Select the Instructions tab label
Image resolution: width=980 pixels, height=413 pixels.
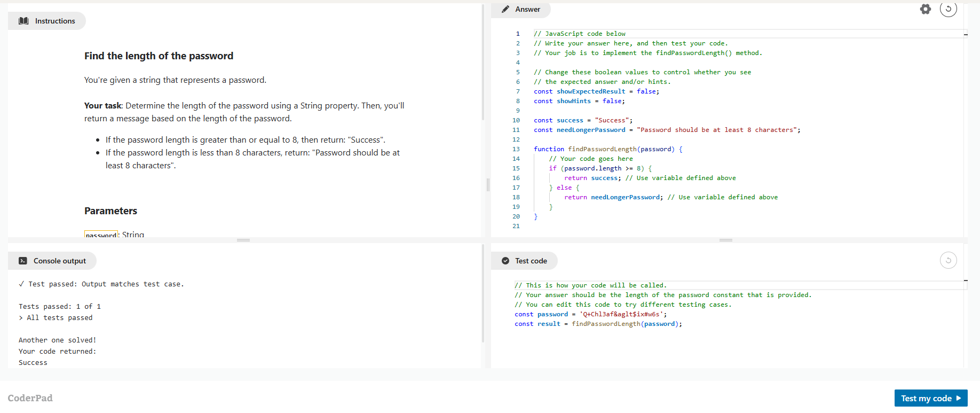click(x=55, y=21)
